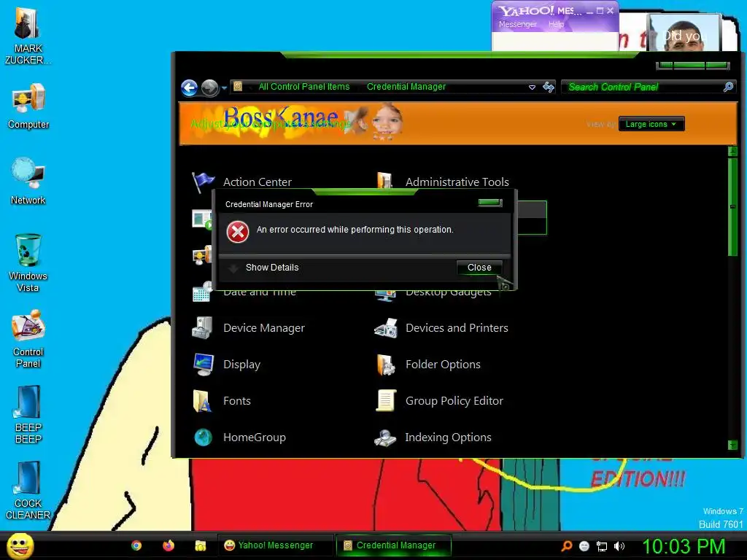Click All Control Panel Items breadcrumb
The image size is (747, 560).
tap(304, 87)
